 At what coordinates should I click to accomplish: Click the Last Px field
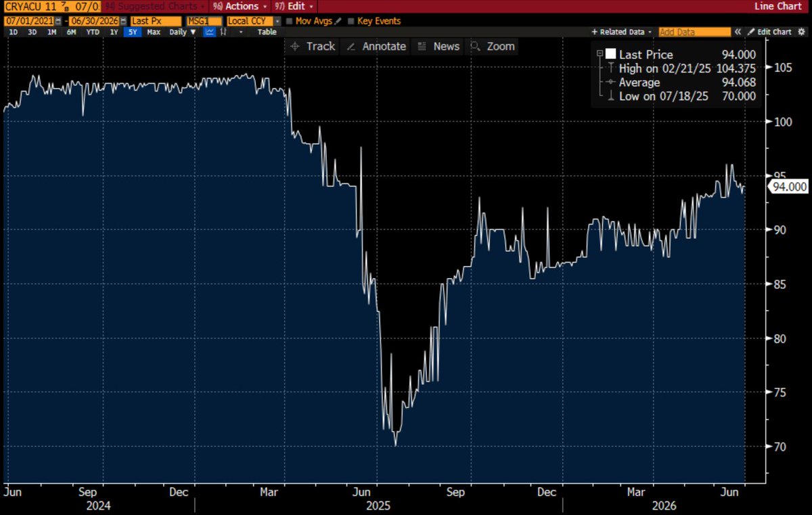pyautogui.click(x=156, y=21)
